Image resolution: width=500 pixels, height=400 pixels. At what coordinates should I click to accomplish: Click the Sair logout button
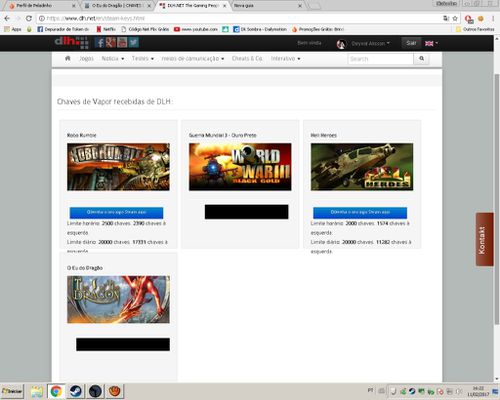(x=411, y=43)
